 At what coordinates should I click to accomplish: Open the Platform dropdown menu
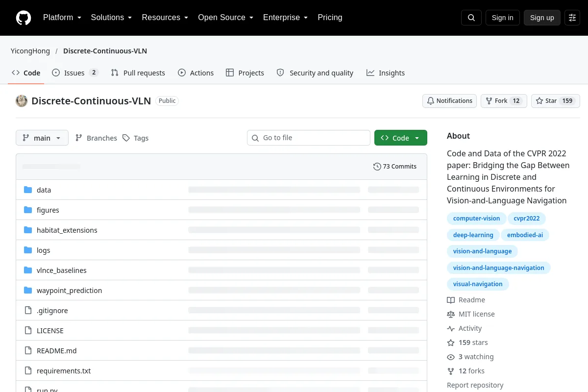[x=62, y=18]
